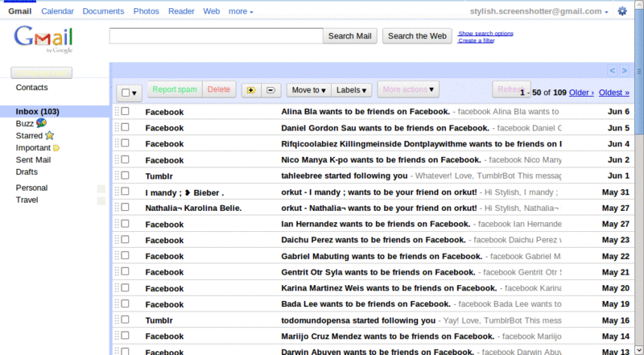Tick the I mandy orkut email checkbox
Image resolution: width=644 pixels, height=355 pixels.
(x=125, y=192)
